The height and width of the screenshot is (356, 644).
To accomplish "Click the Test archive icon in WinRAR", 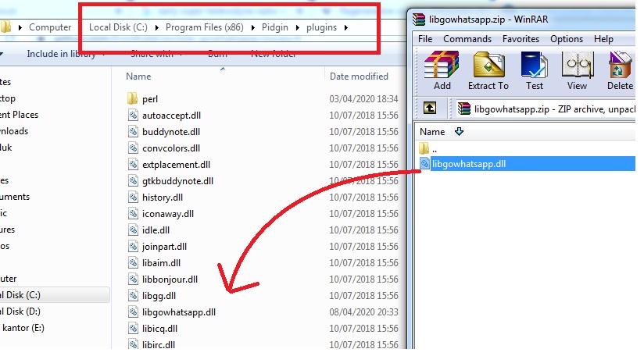I will coord(534,69).
